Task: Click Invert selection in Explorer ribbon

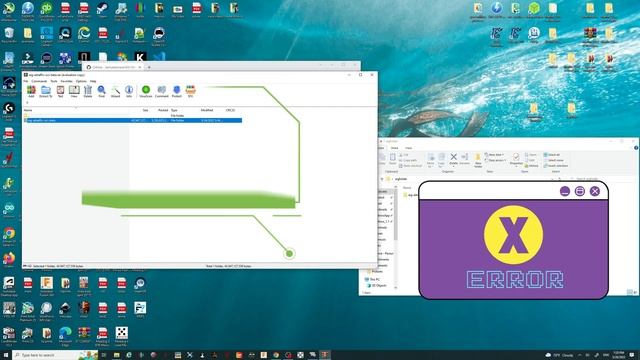Action: pyautogui.click(x=556, y=166)
